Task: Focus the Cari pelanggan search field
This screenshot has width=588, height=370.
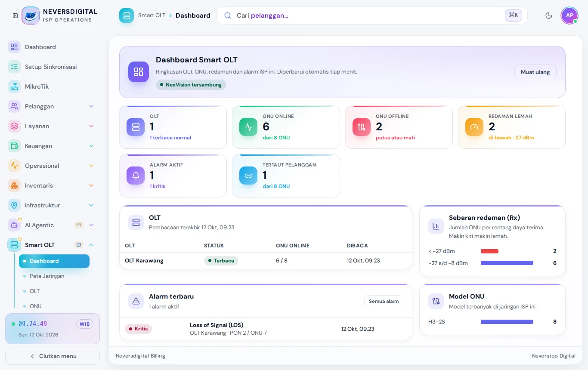Action: pyautogui.click(x=372, y=15)
